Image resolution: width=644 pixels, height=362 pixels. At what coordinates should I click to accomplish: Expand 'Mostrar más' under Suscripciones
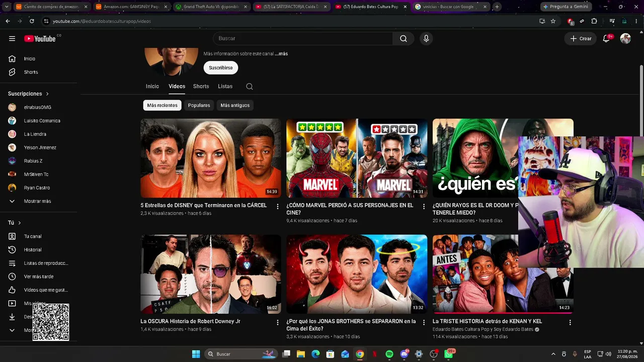pyautogui.click(x=38, y=201)
